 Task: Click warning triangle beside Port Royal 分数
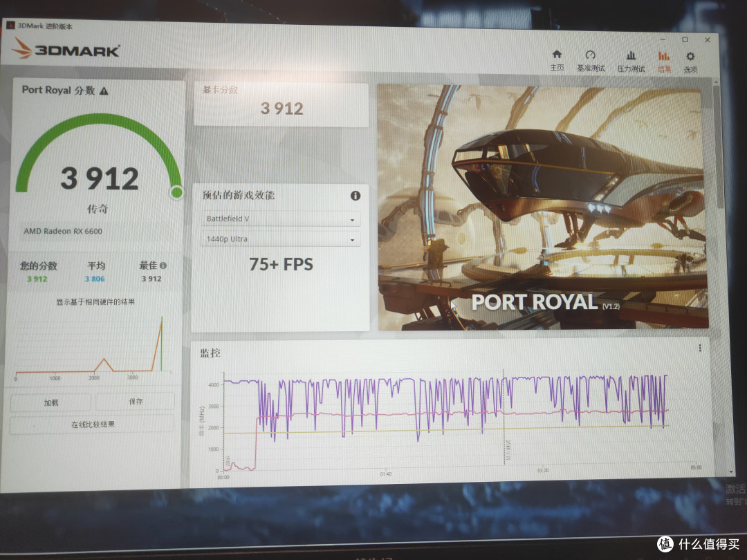tap(104, 91)
